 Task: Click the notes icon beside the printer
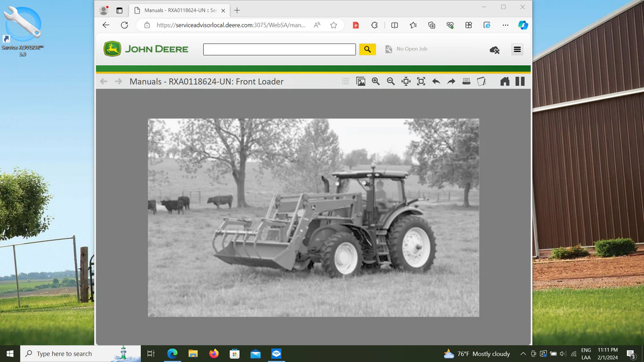tap(481, 81)
